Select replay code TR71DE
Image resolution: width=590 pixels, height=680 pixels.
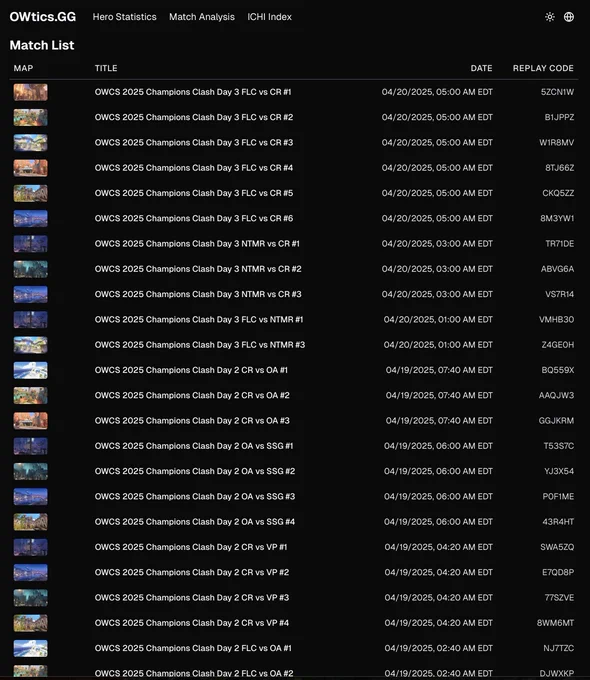pos(560,244)
